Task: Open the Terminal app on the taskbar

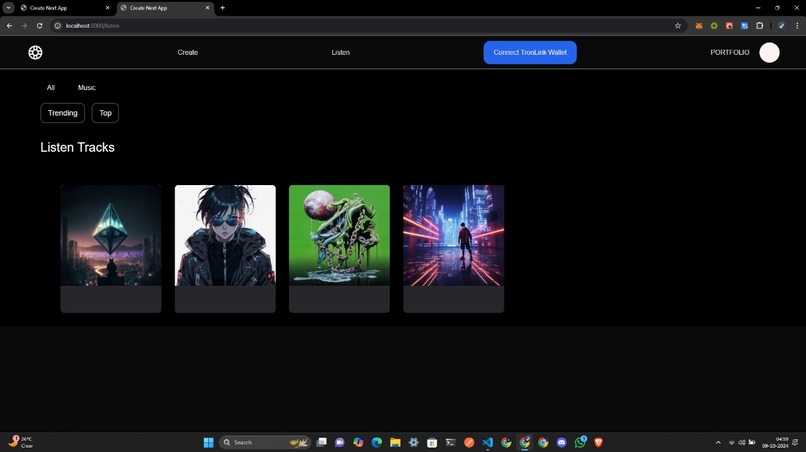Action: (x=451, y=442)
